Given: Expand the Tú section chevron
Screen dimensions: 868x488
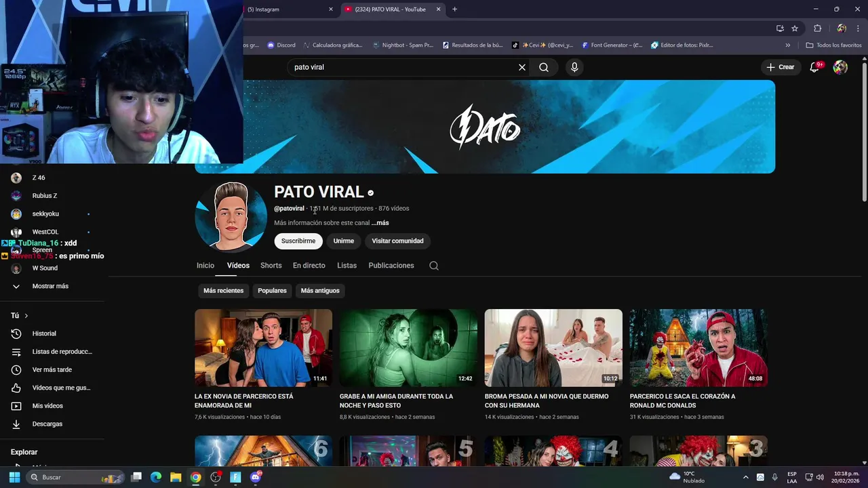Looking at the screenshot, I should coord(26,316).
